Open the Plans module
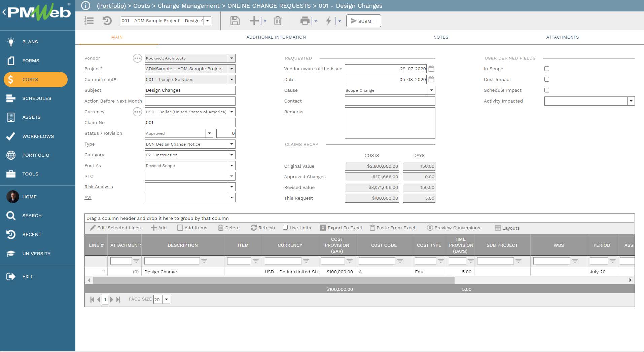Screen dimensions: 644x352 (30, 42)
